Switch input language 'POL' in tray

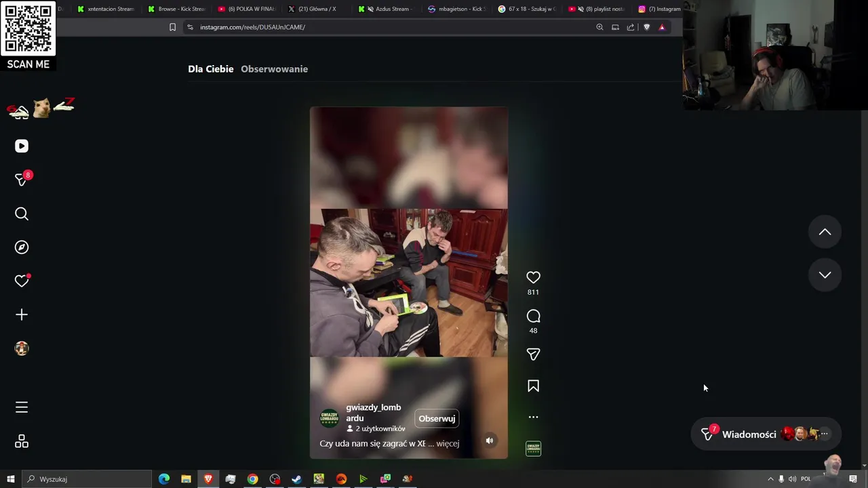[806, 479]
